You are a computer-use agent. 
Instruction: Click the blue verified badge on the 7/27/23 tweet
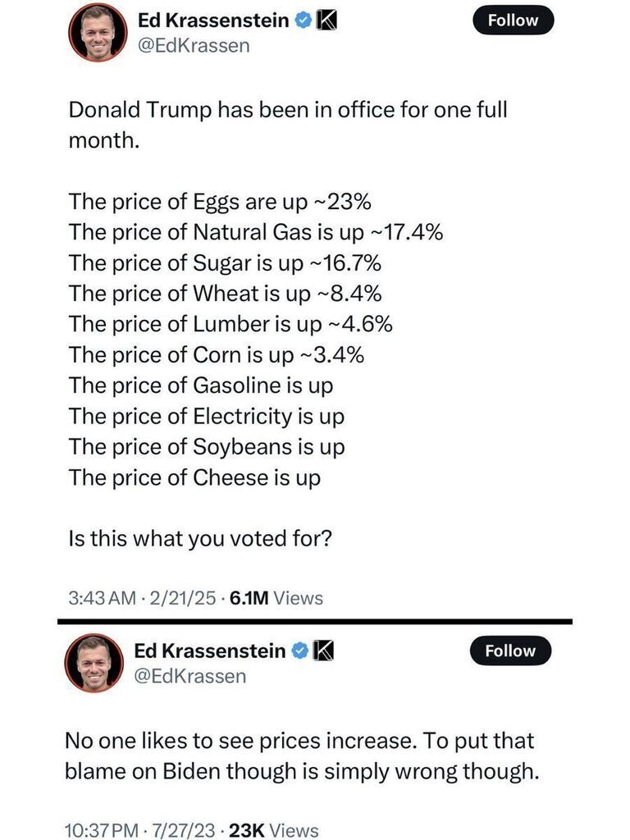(300, 651)
